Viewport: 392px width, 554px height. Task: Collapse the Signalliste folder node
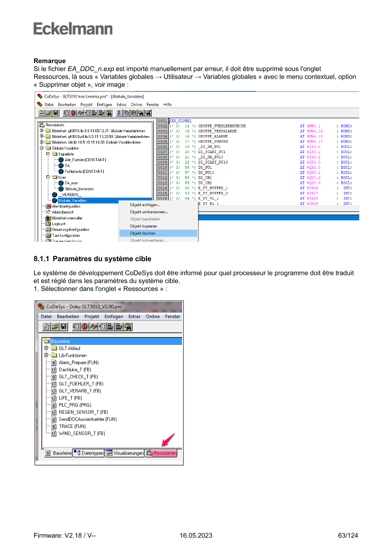48,154
